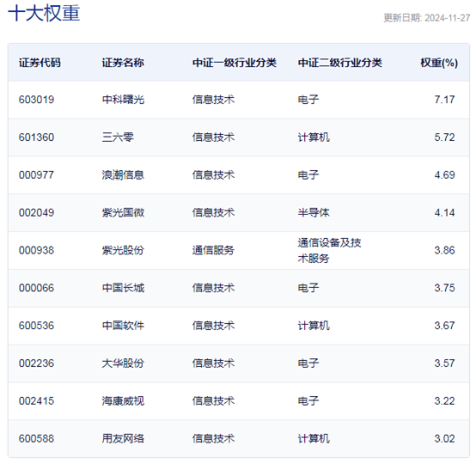Viewport: 476px width, 464px height.
Task: Click the 7.17 weight value
Action: click(x=444, y=100)
